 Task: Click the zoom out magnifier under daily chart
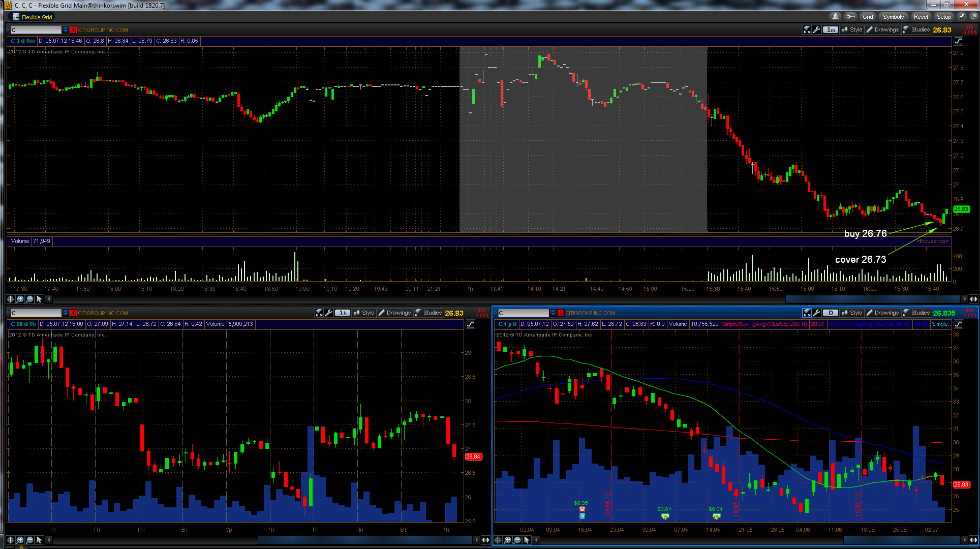[x=517, y=540]
